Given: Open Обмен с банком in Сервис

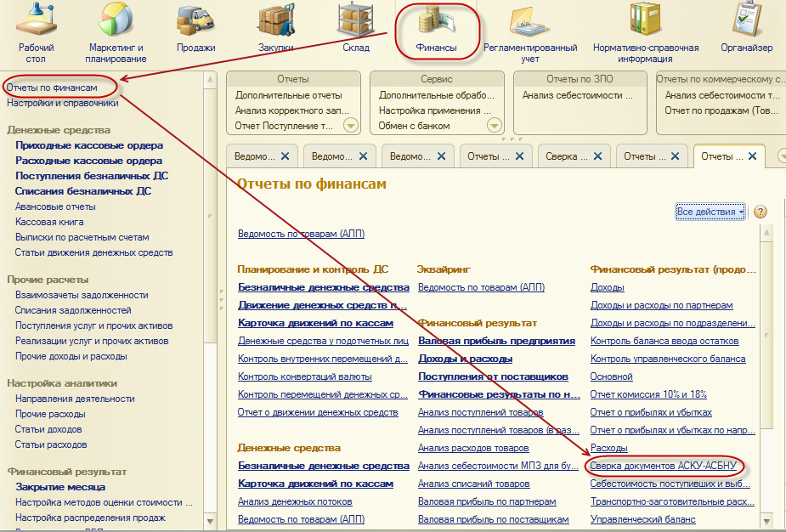Looking at the screenshot, I should click(x=414, y=126).
